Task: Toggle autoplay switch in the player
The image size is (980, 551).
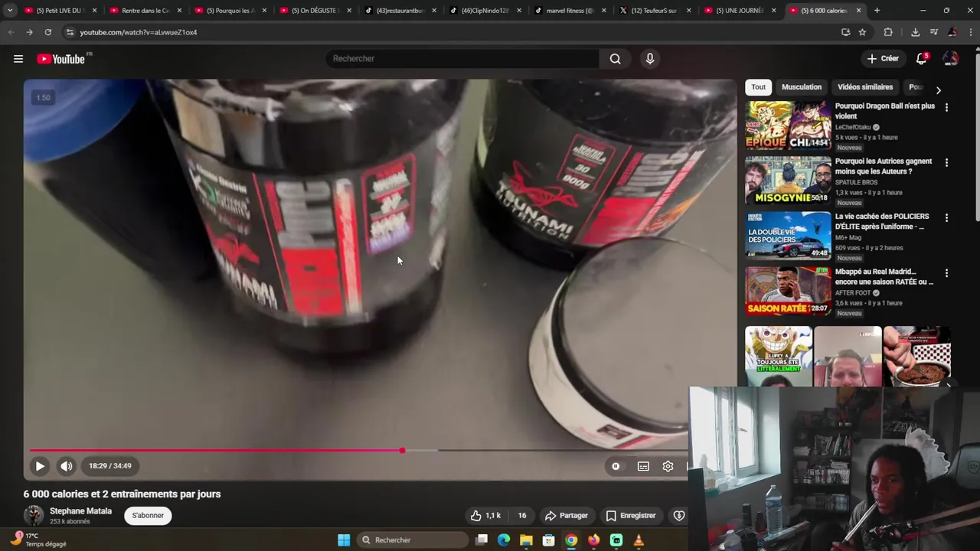Action: (616, 466)
